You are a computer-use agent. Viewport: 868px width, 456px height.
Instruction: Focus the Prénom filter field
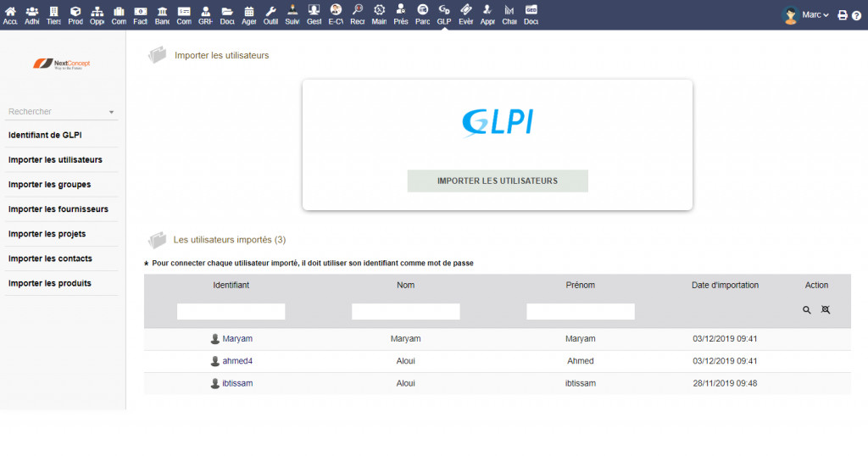tap(580, 312)
